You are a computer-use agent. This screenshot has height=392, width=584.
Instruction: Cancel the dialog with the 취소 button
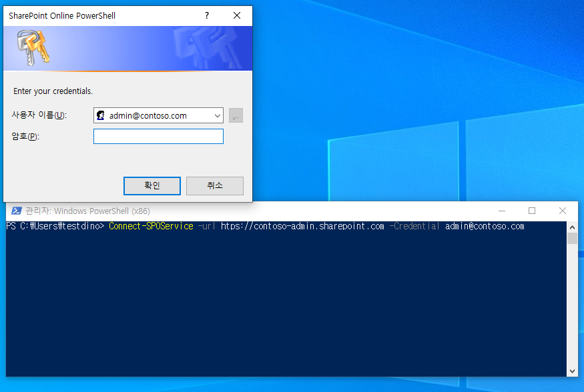[x=214, y=185]
